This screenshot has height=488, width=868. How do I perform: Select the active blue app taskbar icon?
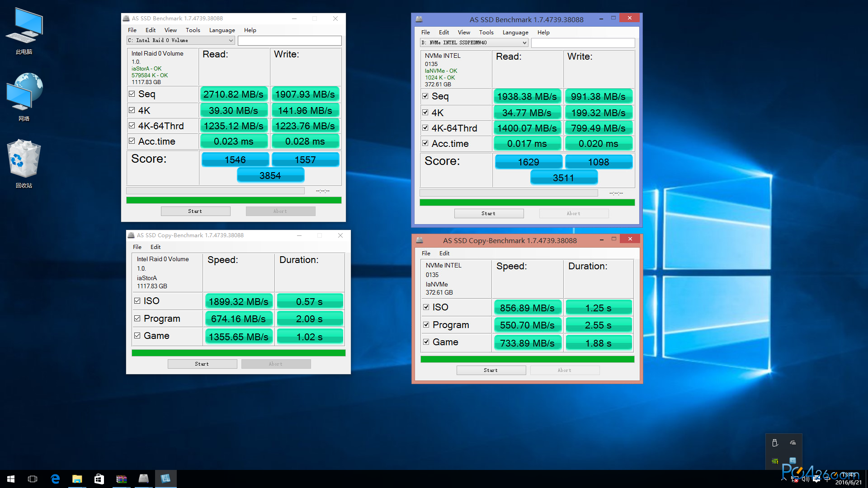(165, 479)
